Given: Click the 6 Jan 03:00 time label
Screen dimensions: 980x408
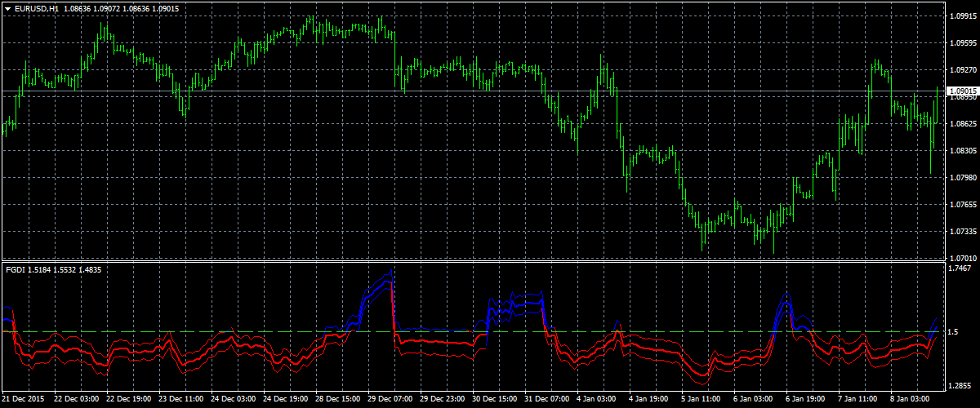Looking at the screenshot, I should [x=754, y=400].
